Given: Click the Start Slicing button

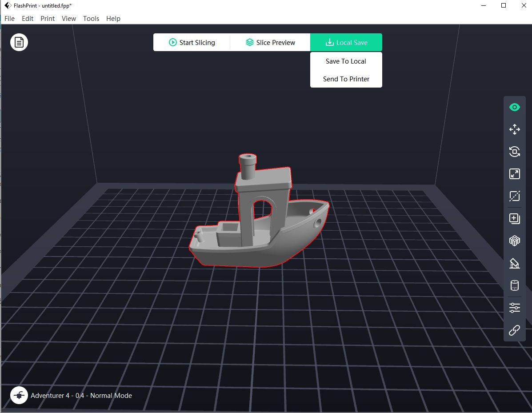Looking at the screenshot, I should (x=192, y=42).
